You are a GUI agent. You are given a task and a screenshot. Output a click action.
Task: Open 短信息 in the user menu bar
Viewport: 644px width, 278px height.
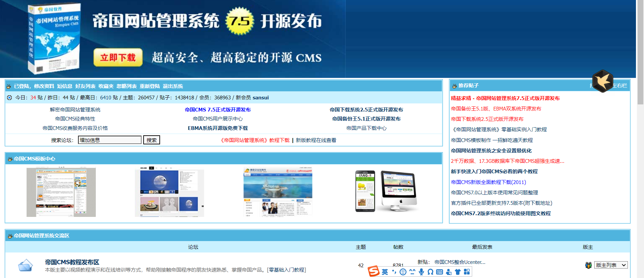[x=65, y=86]
